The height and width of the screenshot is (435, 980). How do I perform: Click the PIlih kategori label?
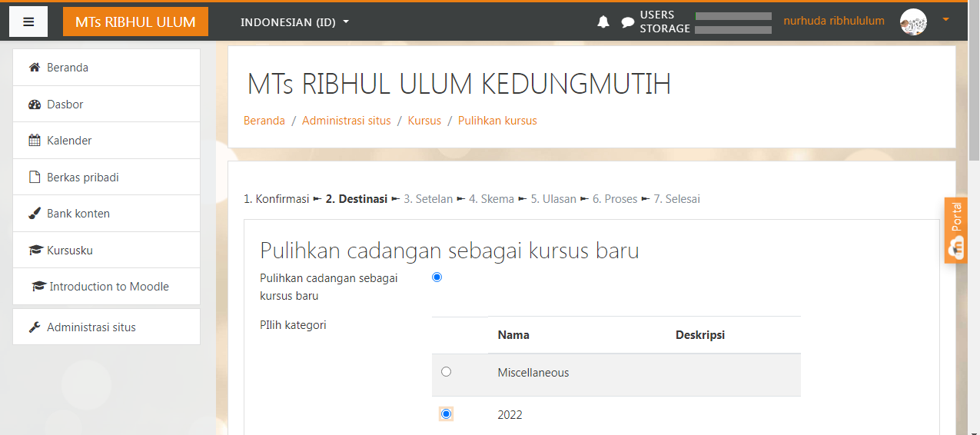click(293, 325)
